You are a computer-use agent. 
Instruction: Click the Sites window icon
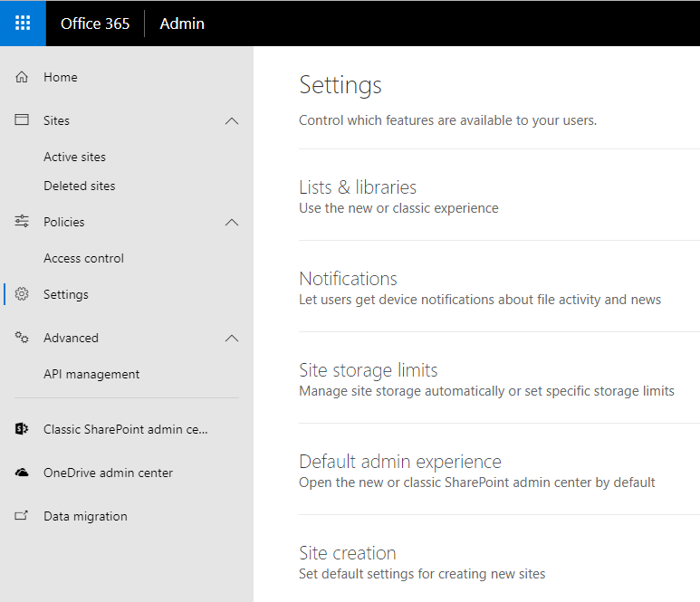[22, 119]
